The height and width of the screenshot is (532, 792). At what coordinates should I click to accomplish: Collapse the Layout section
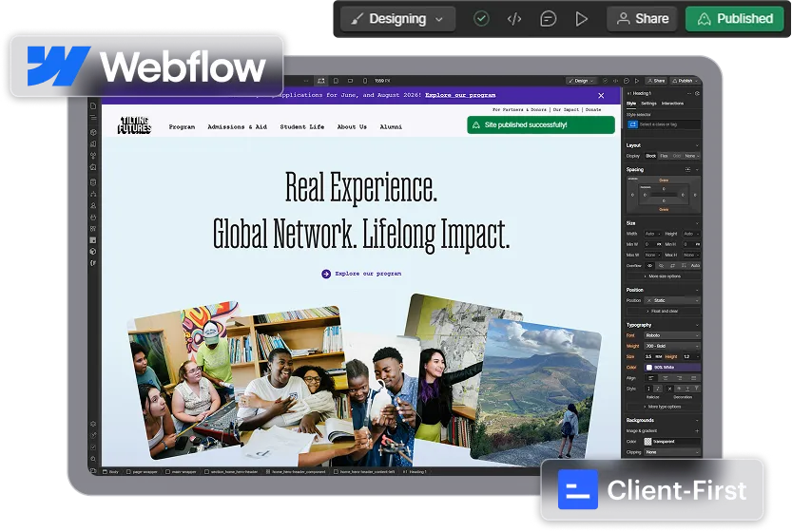point(697,145)
